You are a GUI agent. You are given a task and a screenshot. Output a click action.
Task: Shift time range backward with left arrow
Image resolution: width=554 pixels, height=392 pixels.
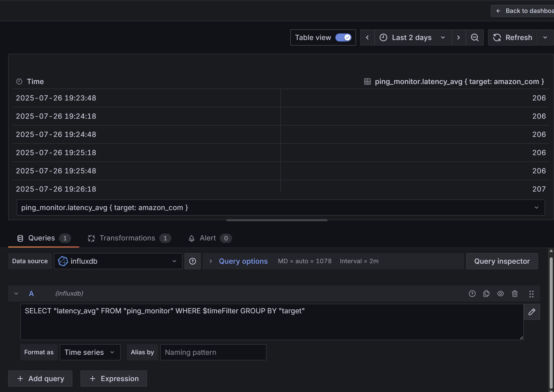click(x=367, y=37)
